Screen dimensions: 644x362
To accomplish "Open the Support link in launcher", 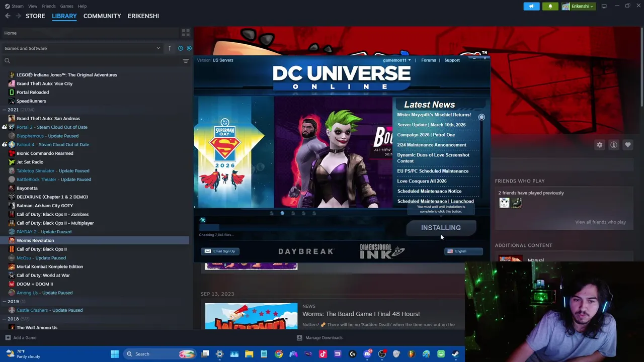I will pyautogui.click(x=452, y=60).
